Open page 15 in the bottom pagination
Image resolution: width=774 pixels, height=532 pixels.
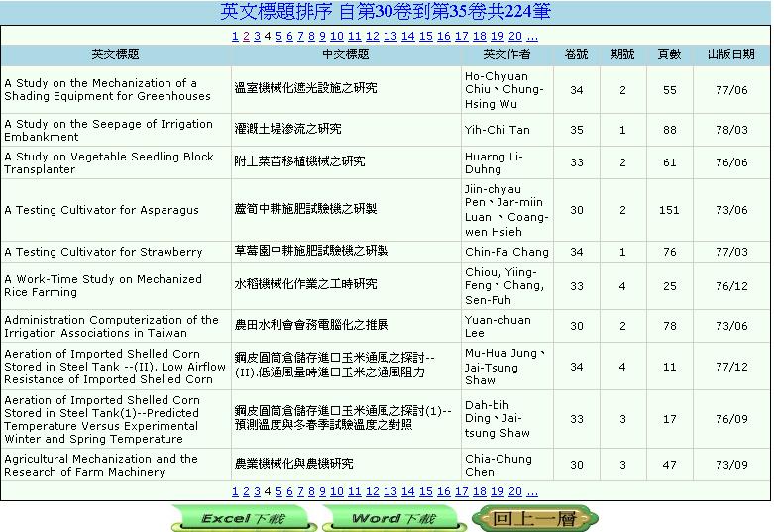click(425, 491)
